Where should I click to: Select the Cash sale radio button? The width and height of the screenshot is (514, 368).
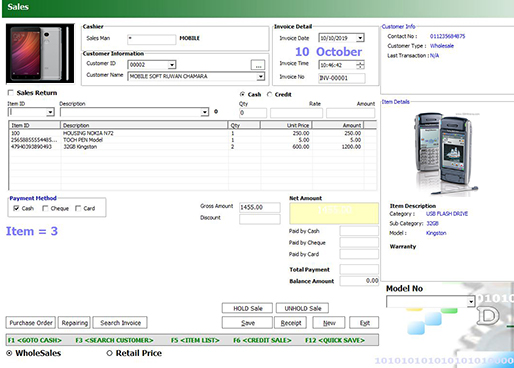(x=242, y=94)
